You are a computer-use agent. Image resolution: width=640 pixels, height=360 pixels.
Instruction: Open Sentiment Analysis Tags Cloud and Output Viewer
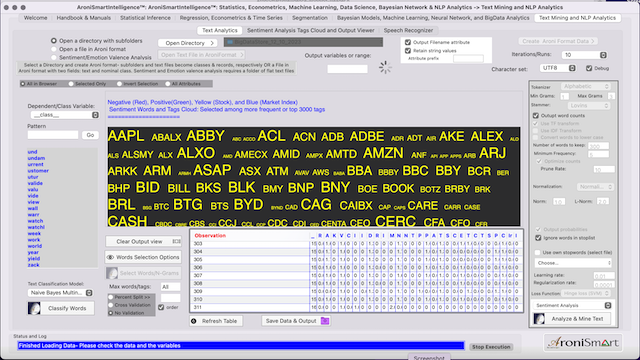point(311,30)
